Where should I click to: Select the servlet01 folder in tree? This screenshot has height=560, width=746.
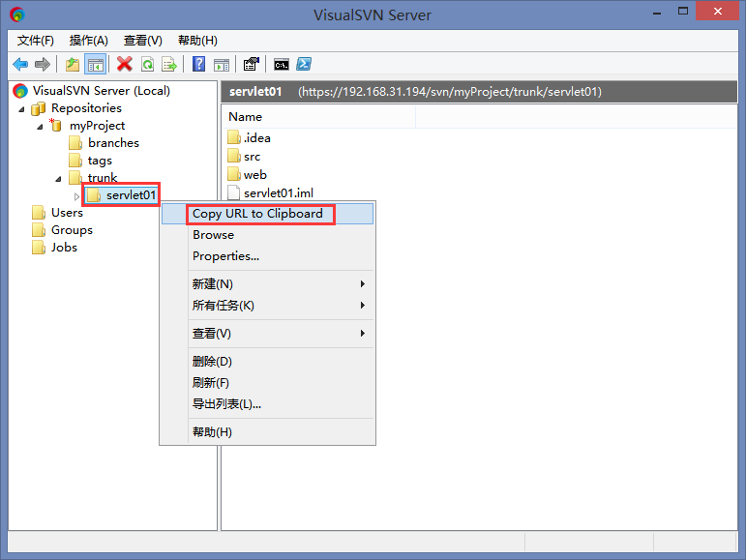131,195
